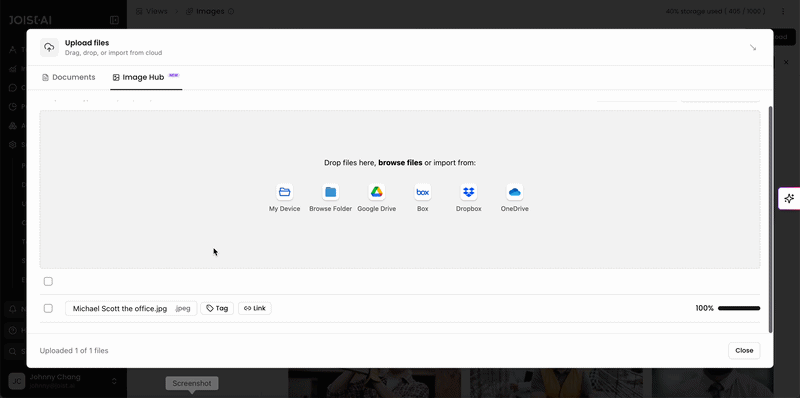The image size is (800, 398).
Task: Collapse the sidebar using the panel icon
Action: [x=114, y=20]
